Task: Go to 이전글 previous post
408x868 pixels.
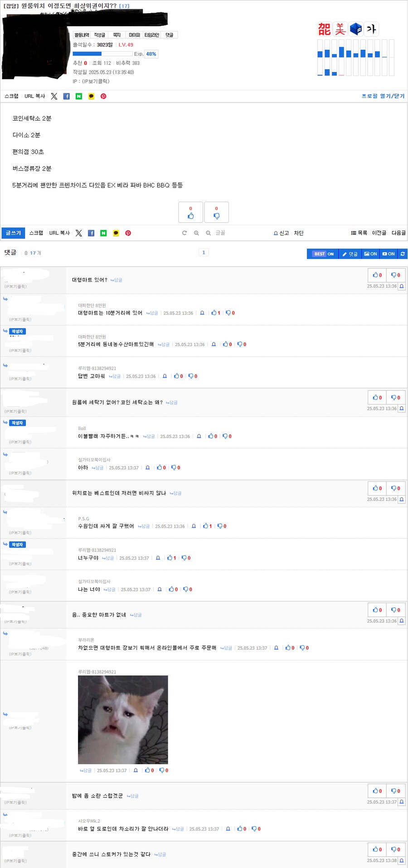Action: pos(379,233)
